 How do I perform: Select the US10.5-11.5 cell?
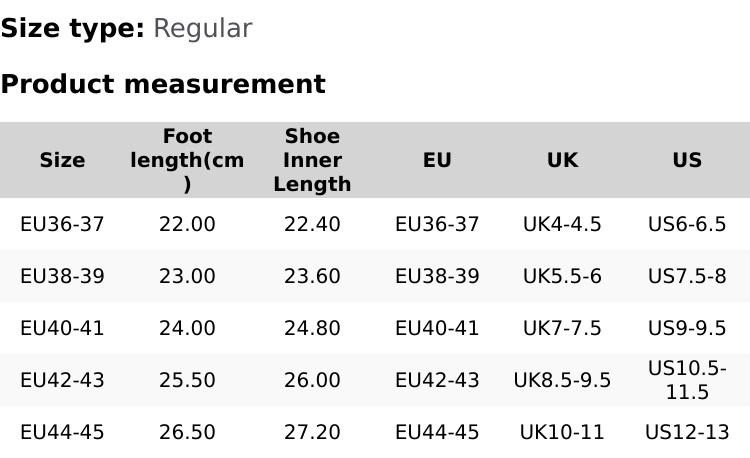(687, 380)
